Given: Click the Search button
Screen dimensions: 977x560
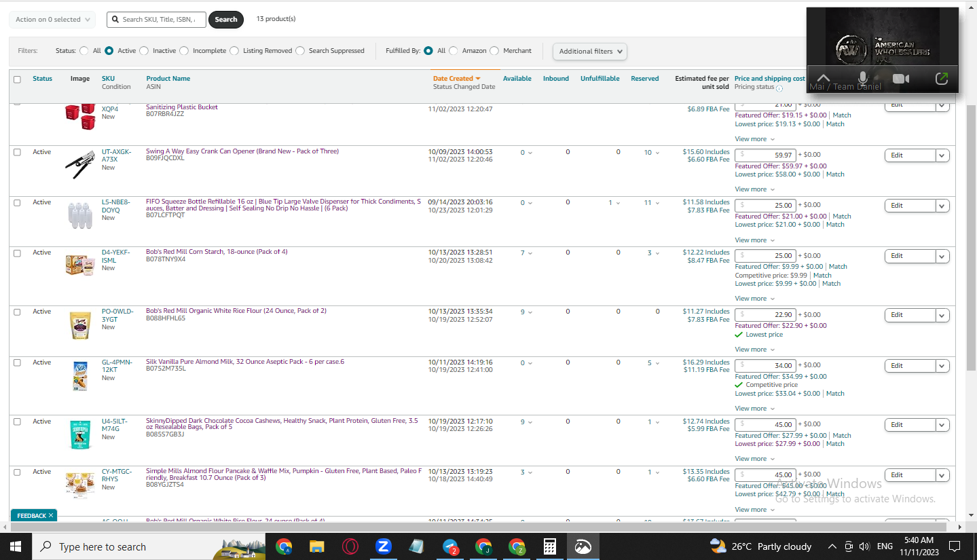Looking at the screenshot, I should click(x=226, y=20).
